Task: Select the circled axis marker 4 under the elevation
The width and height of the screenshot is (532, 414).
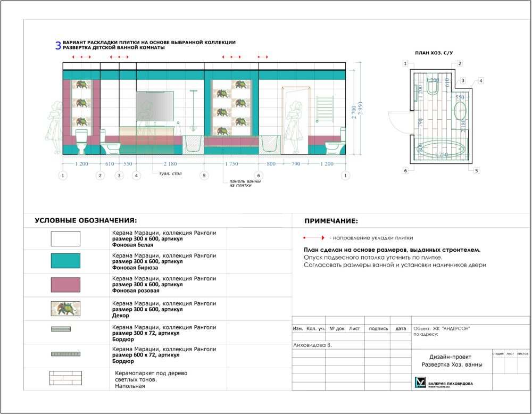Action: pos(137,175)
